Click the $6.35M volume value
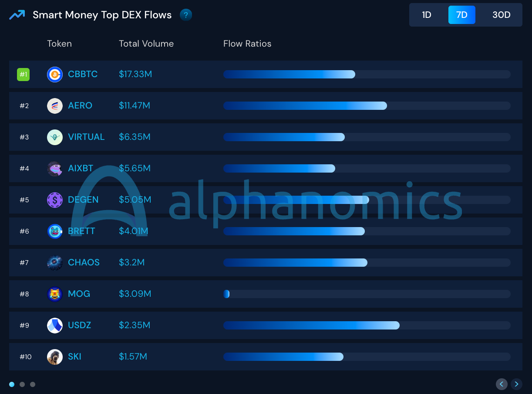This screenshot has height=394, width=532. pyautogui.click(x=135, y=137)
